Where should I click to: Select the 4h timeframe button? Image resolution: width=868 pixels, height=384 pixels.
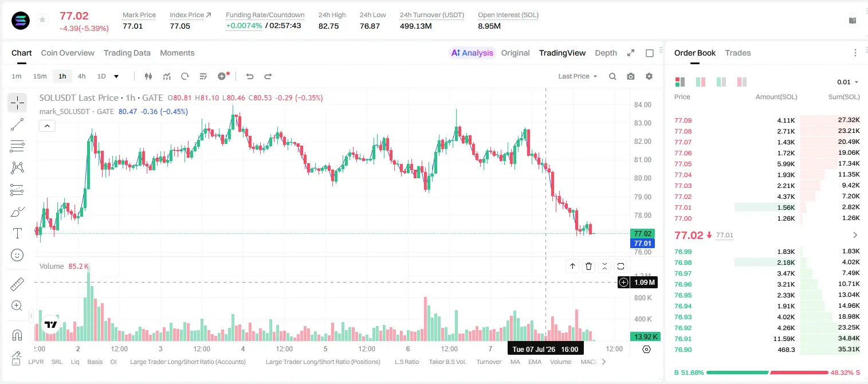[x=81, y=76]
